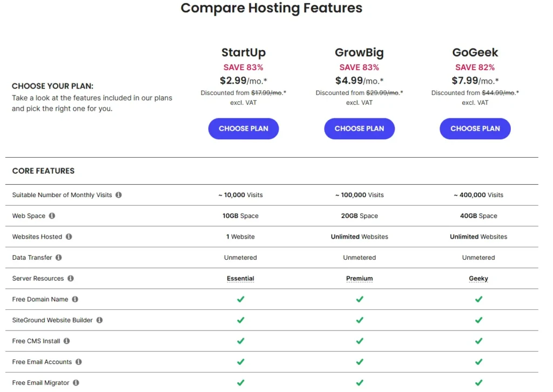
Task: Click the 1 Website cell
Action: 240,236
